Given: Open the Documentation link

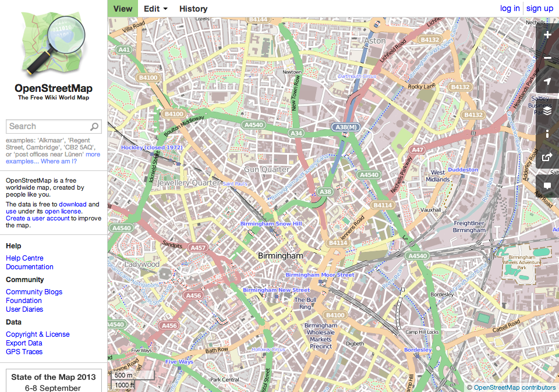Looking at the screenshot, I should tap(30, 267).
